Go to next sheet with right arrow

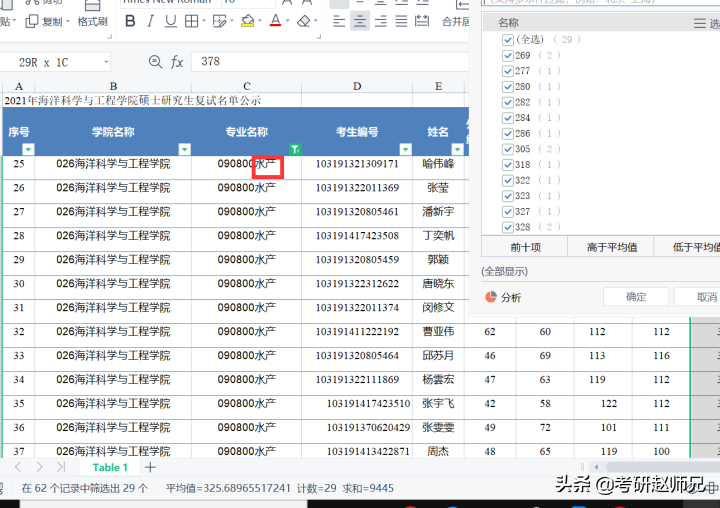tap(39, 467)
